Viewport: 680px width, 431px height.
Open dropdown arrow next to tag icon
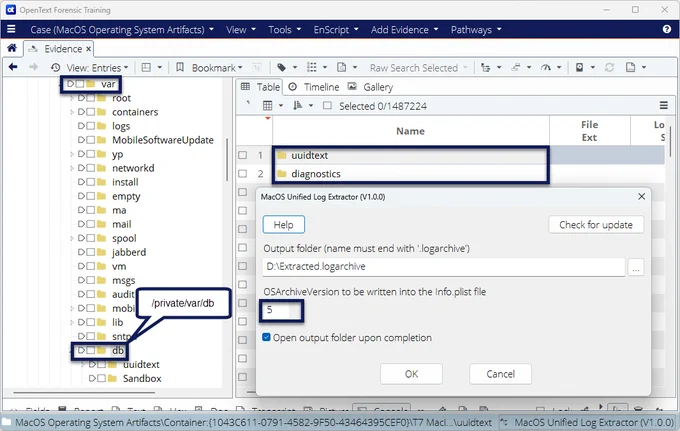[x=295, y=67]
